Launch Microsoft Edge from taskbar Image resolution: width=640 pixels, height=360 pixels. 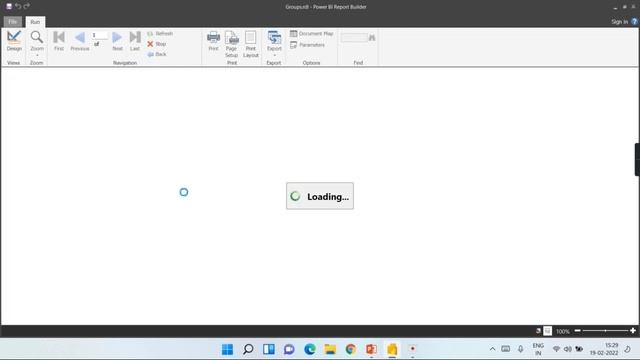coord(310,349)
